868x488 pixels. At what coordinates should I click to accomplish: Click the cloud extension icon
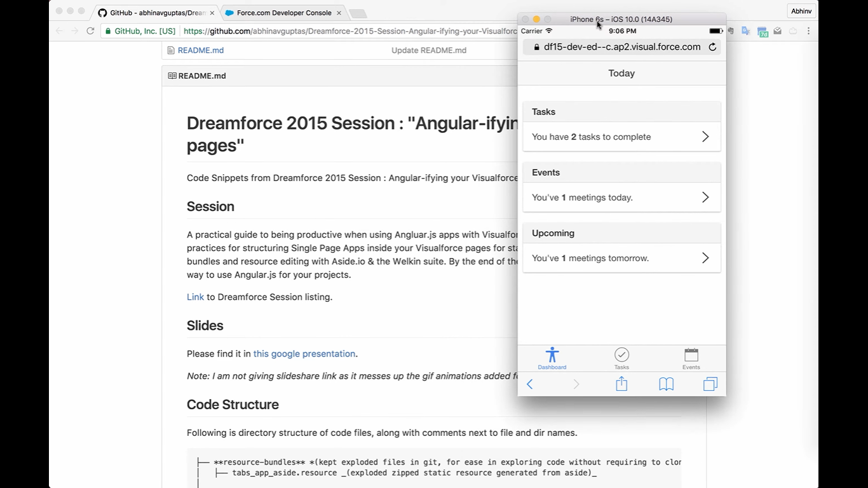pos(793,30)
